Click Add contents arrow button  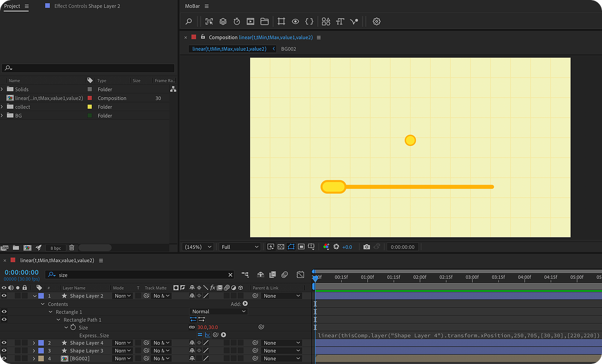coord(245,304)
